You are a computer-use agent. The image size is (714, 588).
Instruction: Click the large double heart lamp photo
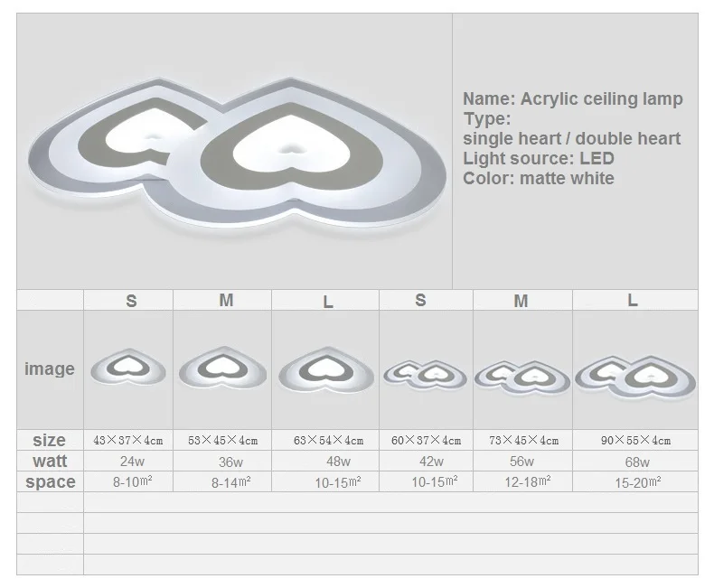click(x=237, y=154)
